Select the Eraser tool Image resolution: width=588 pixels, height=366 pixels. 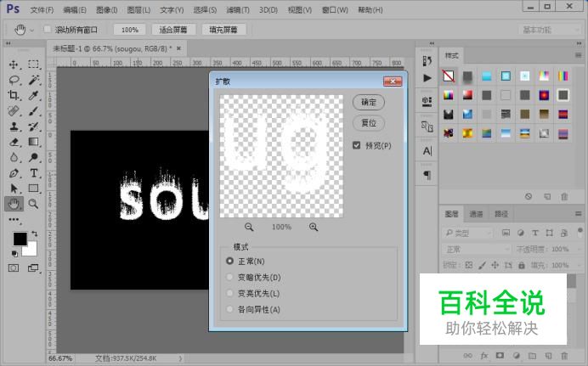tap(14, 142)
